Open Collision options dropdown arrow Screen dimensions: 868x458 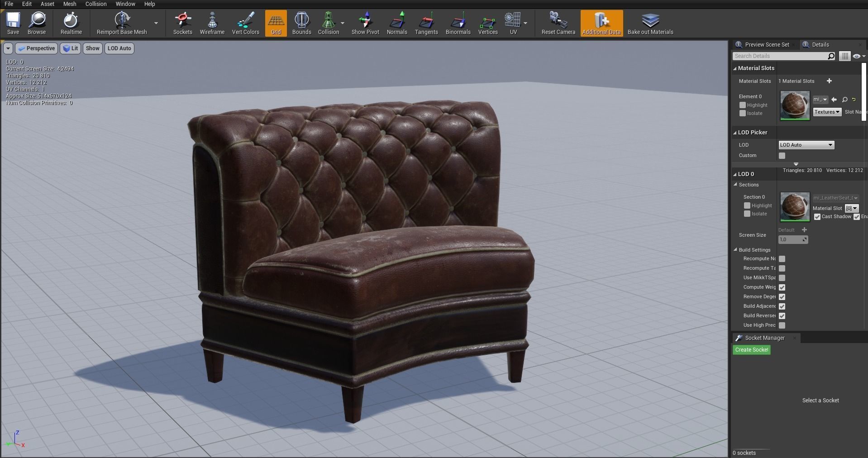(343, 23)
